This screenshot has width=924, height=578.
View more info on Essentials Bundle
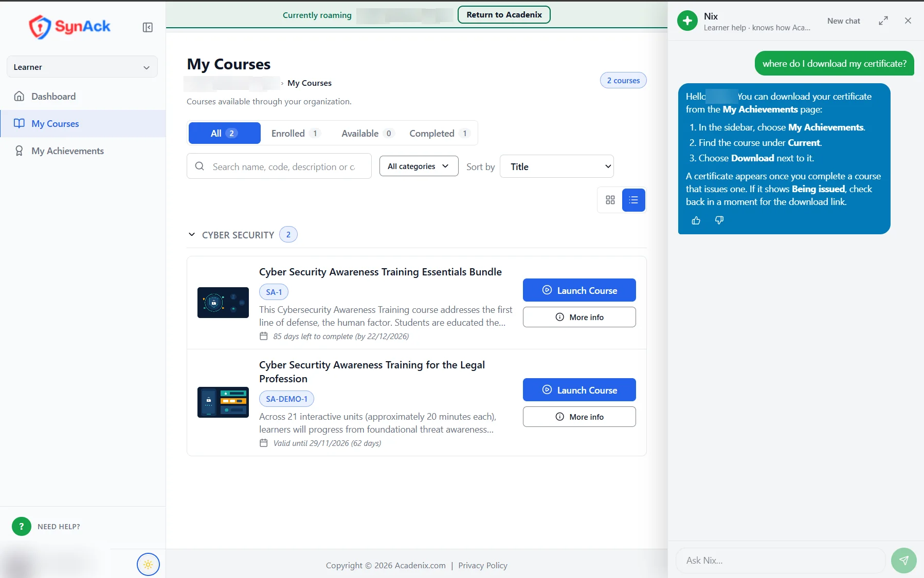click(x=579, y=317)
